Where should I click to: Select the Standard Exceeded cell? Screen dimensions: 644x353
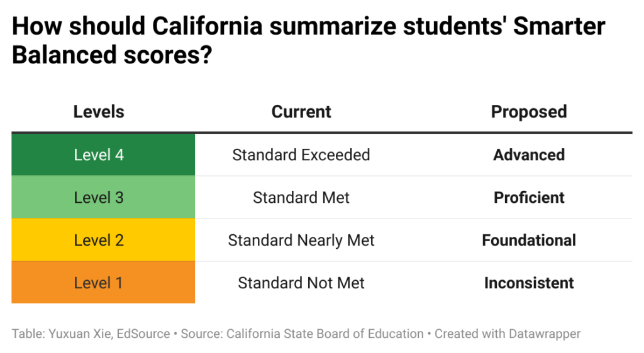tap(301, 155)
